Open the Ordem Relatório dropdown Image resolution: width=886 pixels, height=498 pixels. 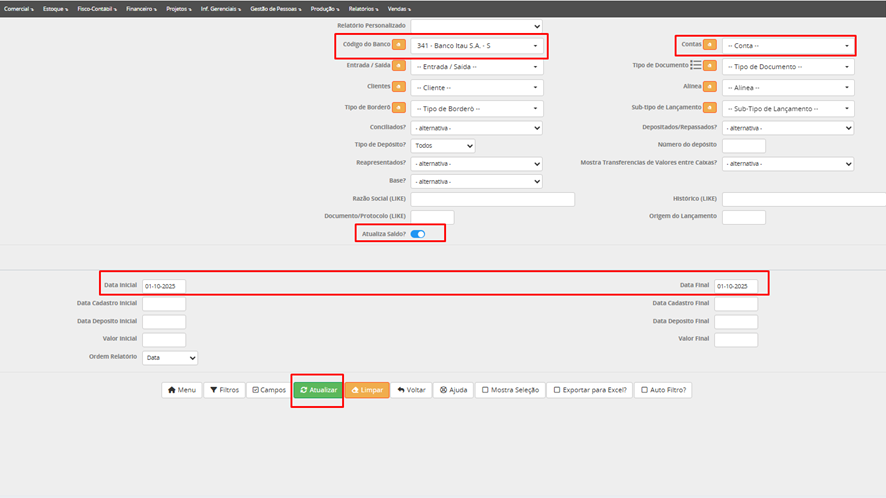tap(170, 357)
